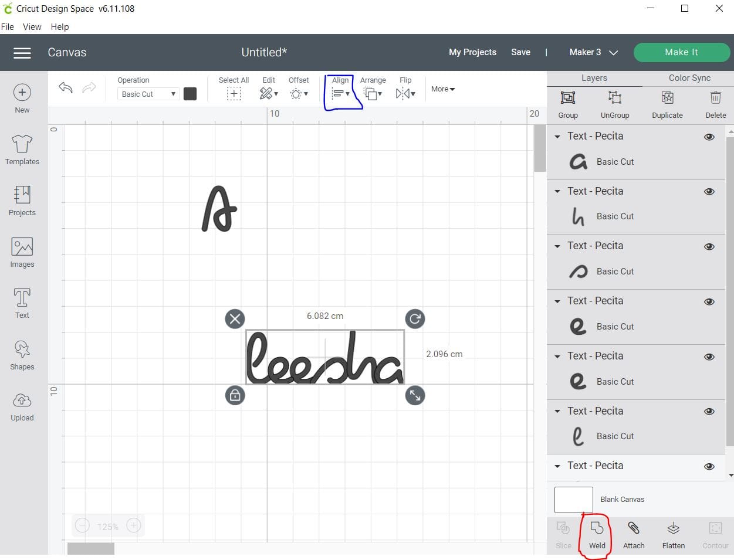Undo the last action
This screenshot has width=734, height=560.
click(x=66, y=88)
